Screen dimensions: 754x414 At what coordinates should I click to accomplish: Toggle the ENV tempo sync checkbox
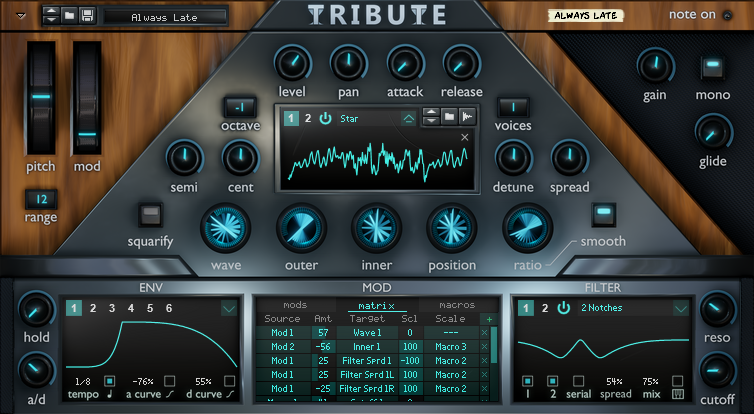click(x=110, y=381)
